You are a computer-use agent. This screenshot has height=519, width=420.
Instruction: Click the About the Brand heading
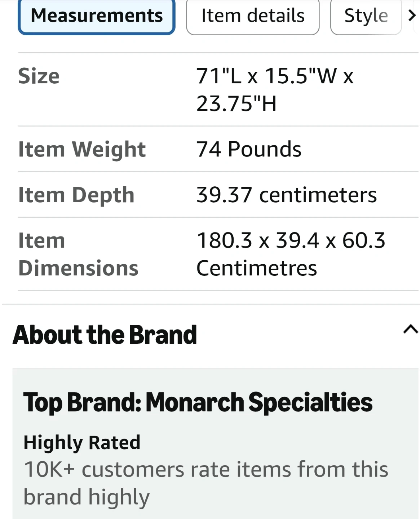point(105,335)
